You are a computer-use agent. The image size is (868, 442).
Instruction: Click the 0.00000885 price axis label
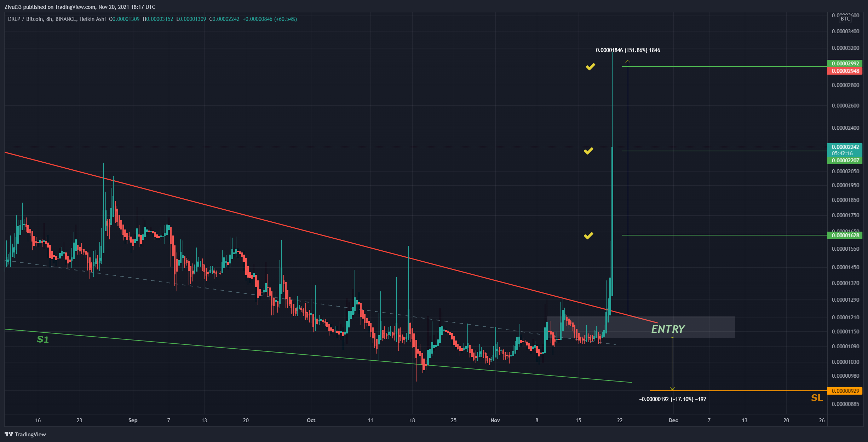(x=845, y=404)
